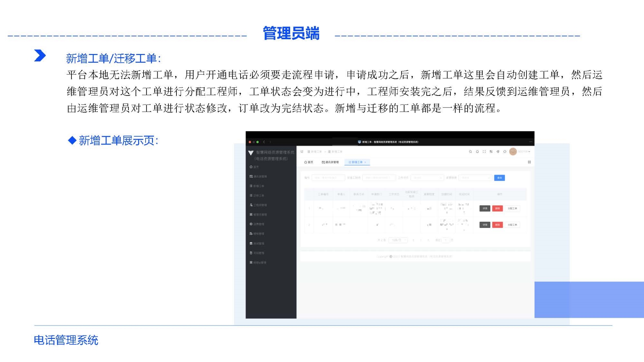This screenshot has height=362, width=644.
Task: Click the search magnifier icon in header
Action: click(470, 152)
